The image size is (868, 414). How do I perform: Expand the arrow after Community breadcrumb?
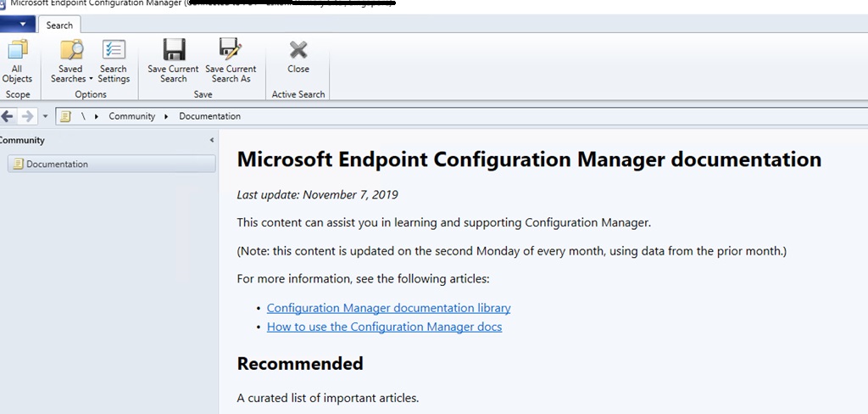(167, 116)
